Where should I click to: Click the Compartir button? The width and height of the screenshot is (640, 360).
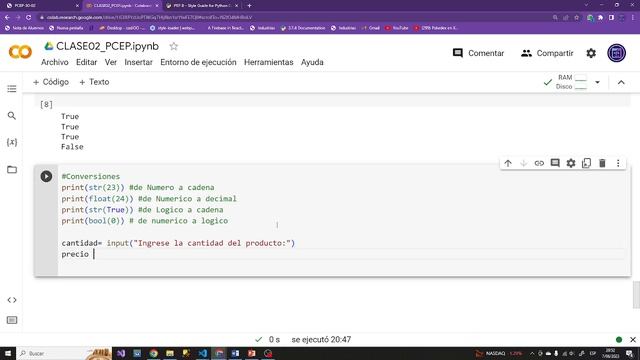coord(547,53)
